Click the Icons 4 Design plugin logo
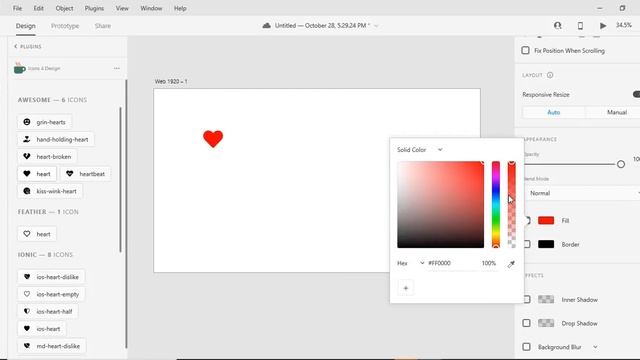Screen dimensions: 640x360 pos(19,68)
